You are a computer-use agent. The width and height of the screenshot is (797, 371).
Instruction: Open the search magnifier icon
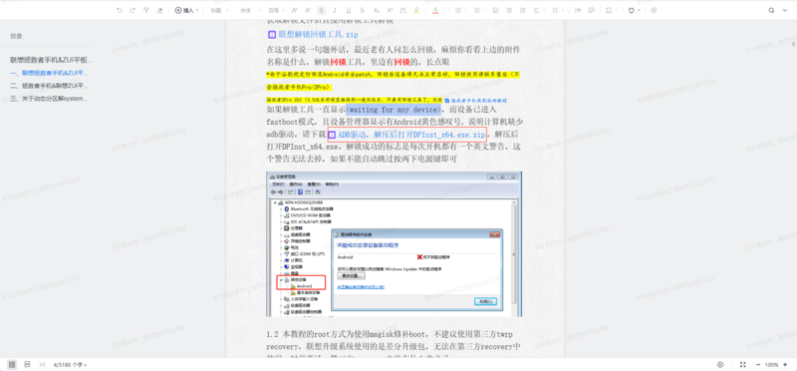[771, 10]
